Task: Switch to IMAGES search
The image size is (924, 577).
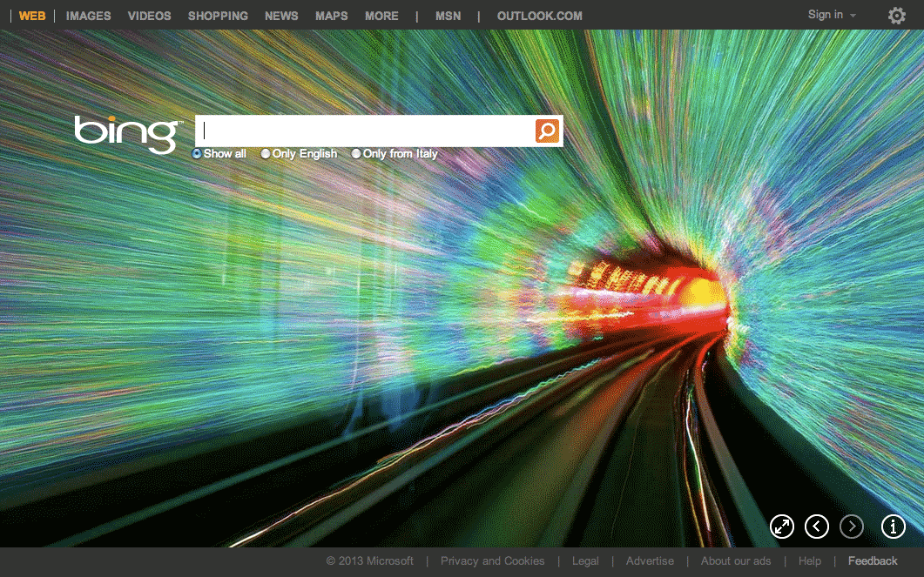Action: click(88, 16)
